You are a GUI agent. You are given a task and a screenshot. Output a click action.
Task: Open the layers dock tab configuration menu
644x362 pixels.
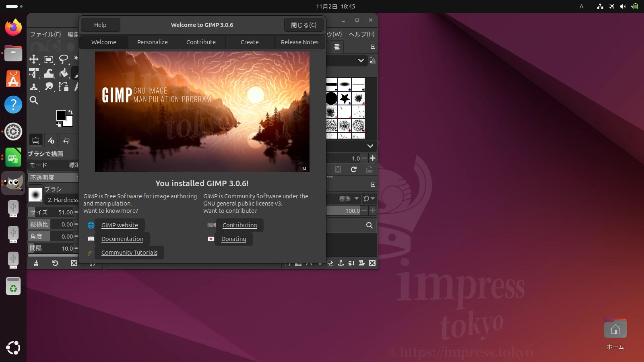[x=373, y=185]
